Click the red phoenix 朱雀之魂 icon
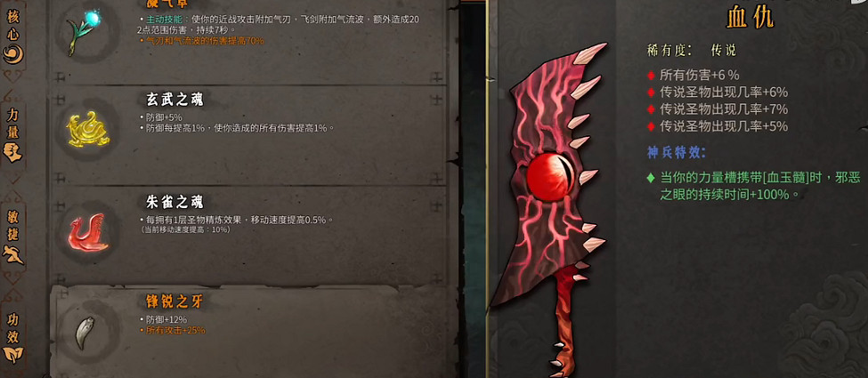Screen dimensions: 868x378 (x=87, y=232)
